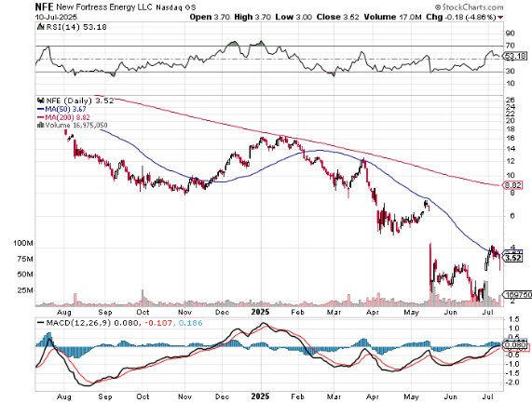Click the 8.82 price flag on right axis
This screenshot has width=532, height=403.
tap(513, 185)
